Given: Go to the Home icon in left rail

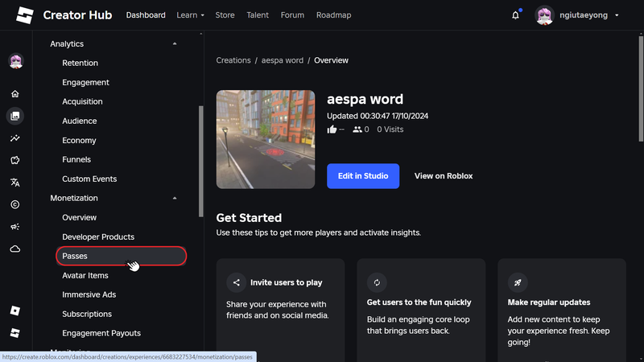Looking at the screenshot, I should [15, 94].
